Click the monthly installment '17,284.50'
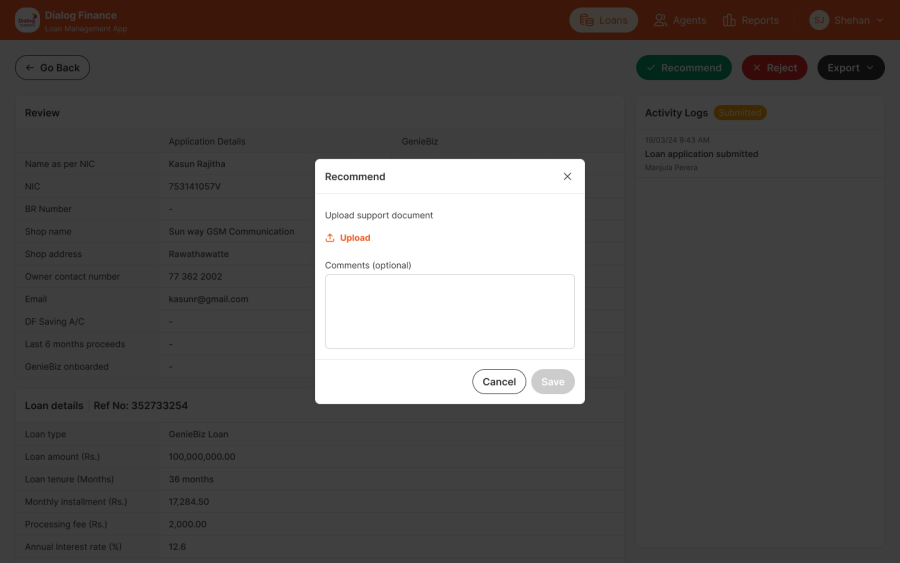 (x=189, y=502)
